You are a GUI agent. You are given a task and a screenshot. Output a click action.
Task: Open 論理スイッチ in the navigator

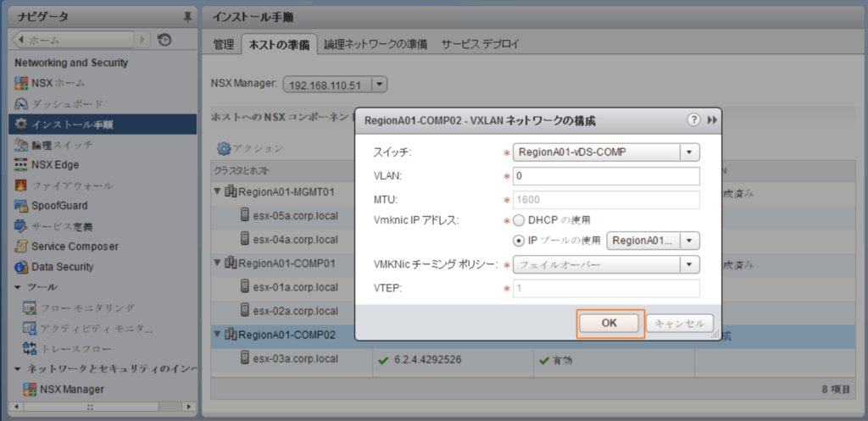pos(53,144)
